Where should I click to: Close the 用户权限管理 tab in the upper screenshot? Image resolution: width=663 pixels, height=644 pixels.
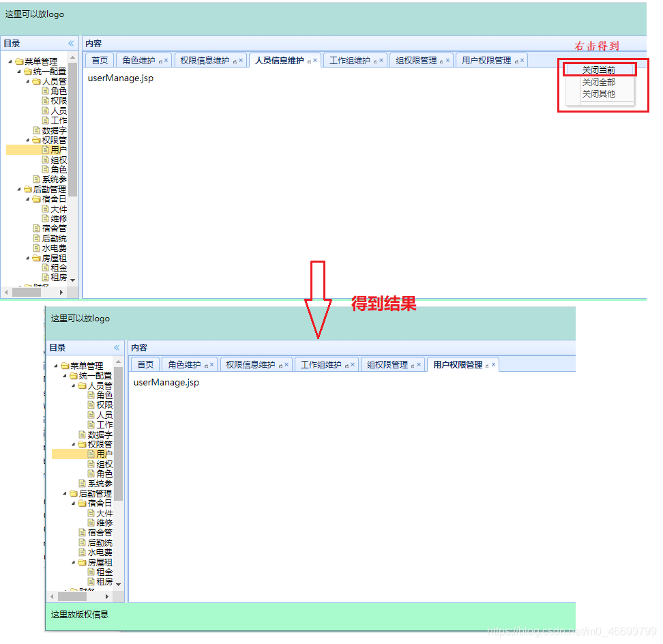point(522,61)
